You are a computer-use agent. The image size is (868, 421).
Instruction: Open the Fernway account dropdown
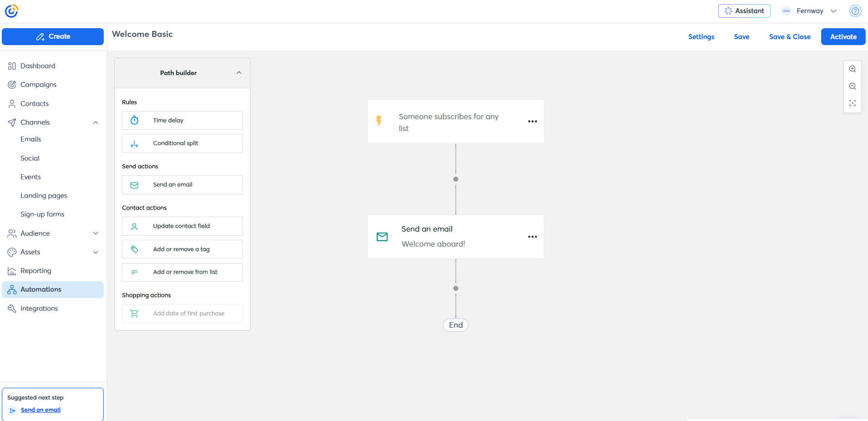point(810,11)
